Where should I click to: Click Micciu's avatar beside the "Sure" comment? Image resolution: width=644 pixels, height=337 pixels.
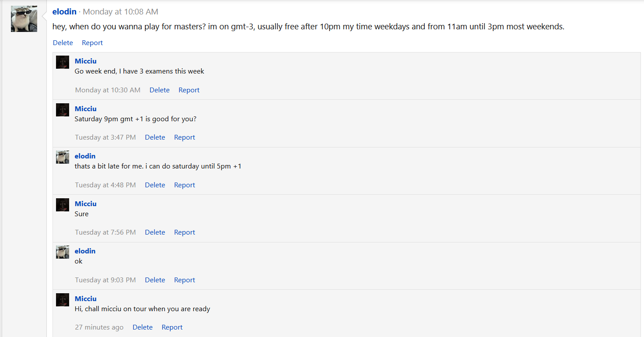(x=63, y=205)
